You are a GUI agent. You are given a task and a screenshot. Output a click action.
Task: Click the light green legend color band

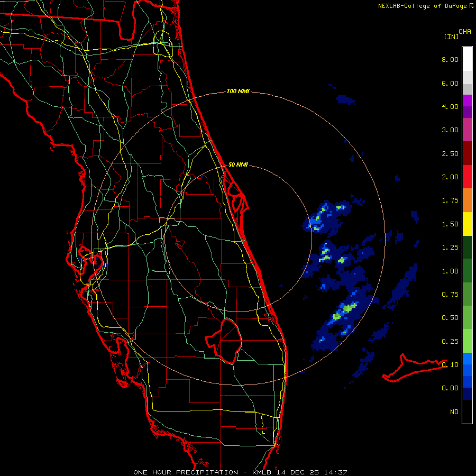click(467, 341)
